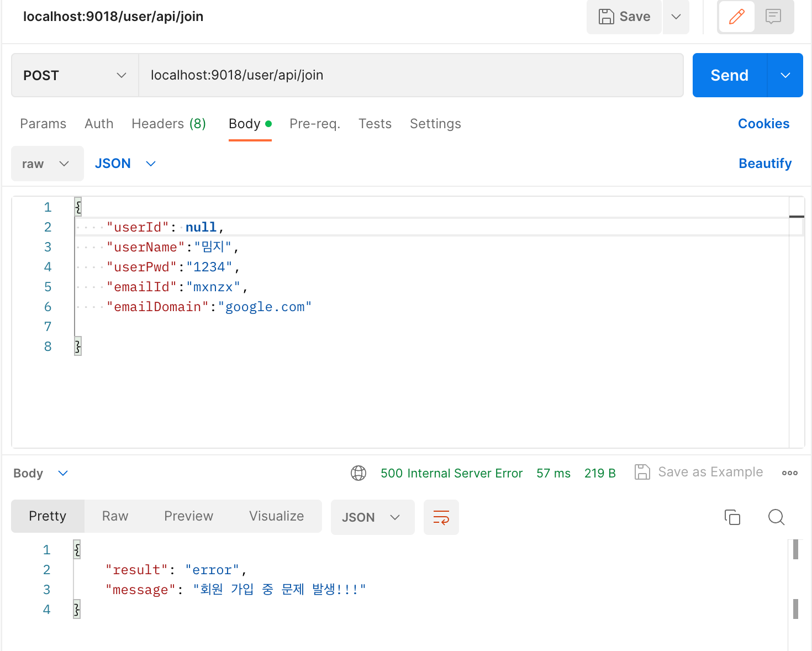
Task: Click the "userId" key in request body
Action: (138, 227)
